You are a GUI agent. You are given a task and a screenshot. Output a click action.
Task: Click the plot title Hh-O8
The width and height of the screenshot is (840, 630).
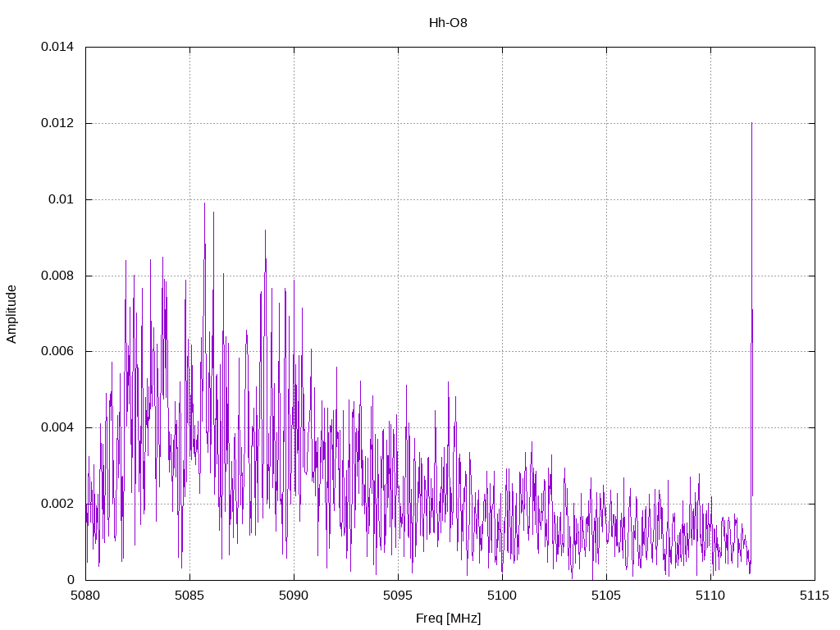pyautogui.click(x=448, y=22)
